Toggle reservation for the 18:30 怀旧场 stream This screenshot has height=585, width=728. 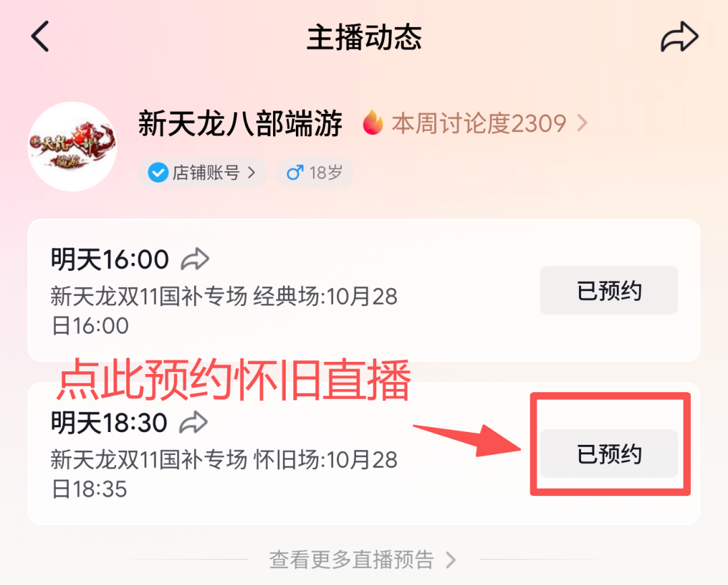click(x=609, y=454)
